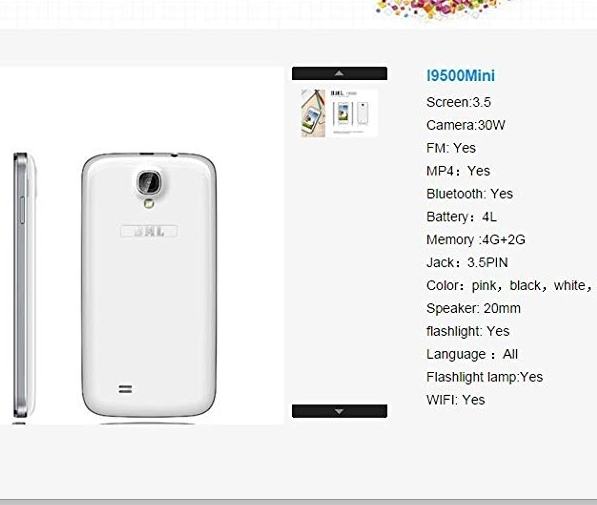
Task: Click the Memory :4G+2G specification
Action: (x=476, y=240)
